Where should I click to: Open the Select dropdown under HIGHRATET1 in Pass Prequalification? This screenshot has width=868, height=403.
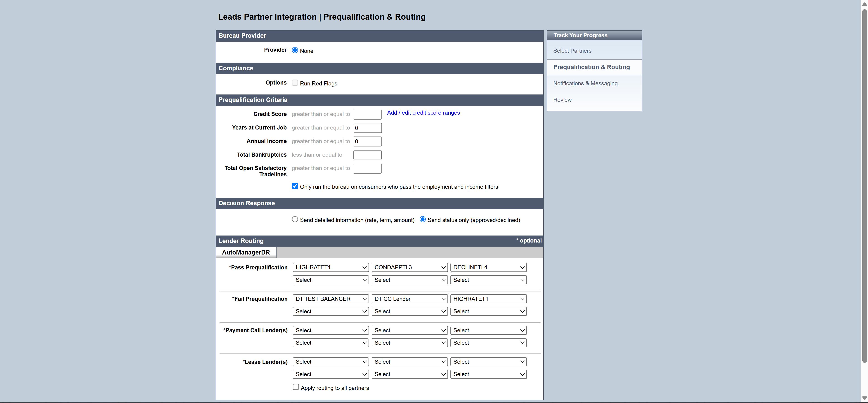pyautogui.click(x=331, y=280)
